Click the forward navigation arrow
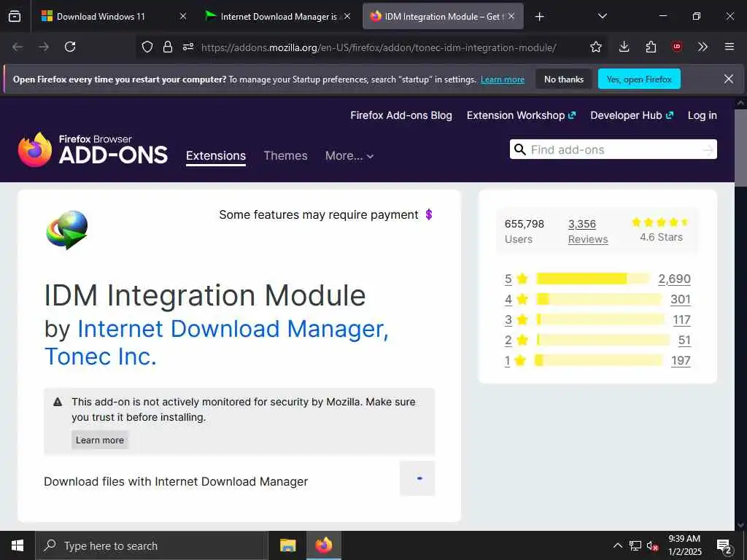Screen dimensions: 747x560 pyautogui.click(x=44, y=47)
